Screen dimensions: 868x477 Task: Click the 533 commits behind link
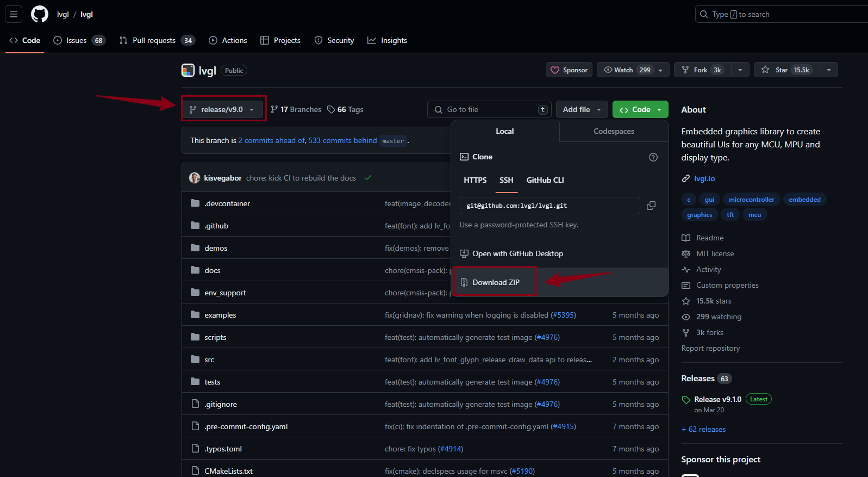[342, 140]
